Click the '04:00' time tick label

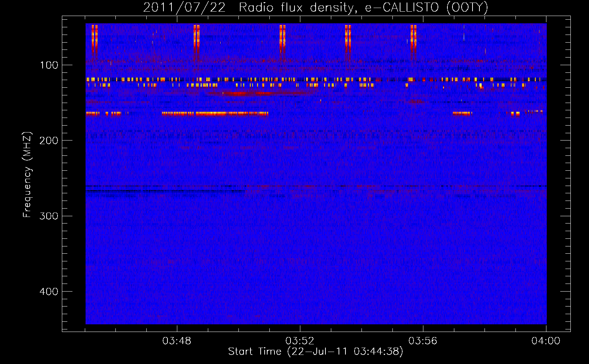pos(546,341)
